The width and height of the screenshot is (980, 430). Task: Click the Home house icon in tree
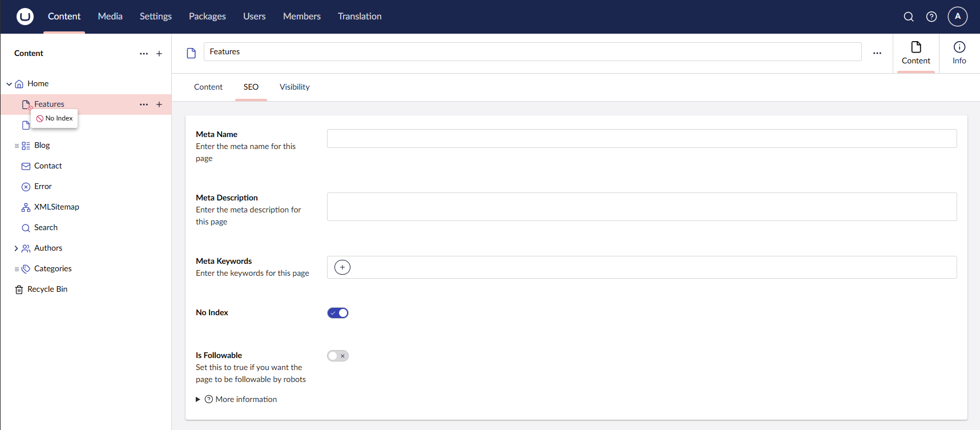click(x=19, y=84)
